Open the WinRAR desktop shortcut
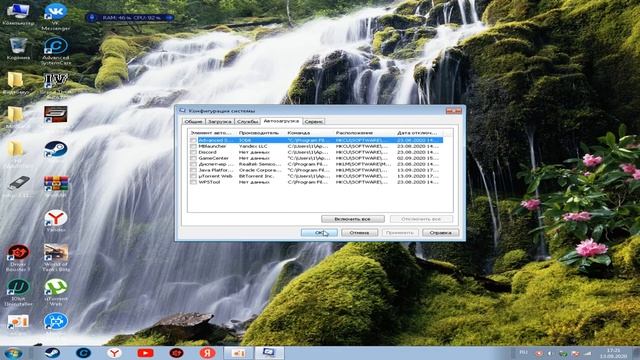The image size is (640, 360). [56, 186]
